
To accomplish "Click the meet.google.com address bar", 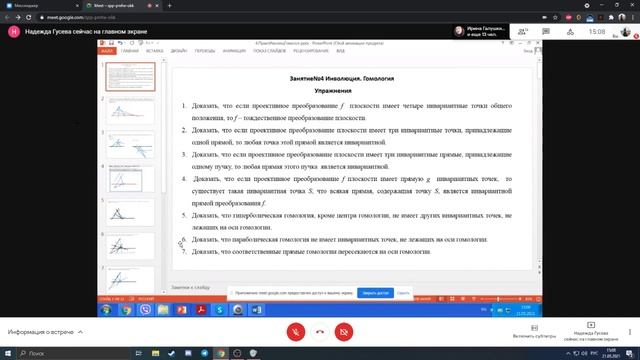I will (x=286, y=18).
